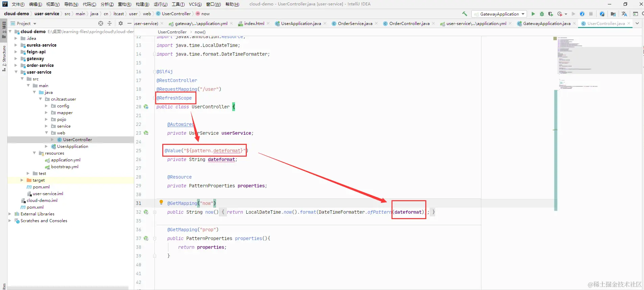The height and width of the screenshot is (290, 644).
Task: Click user-service in navigation breadcrumb
Action: tap(47, 14)
